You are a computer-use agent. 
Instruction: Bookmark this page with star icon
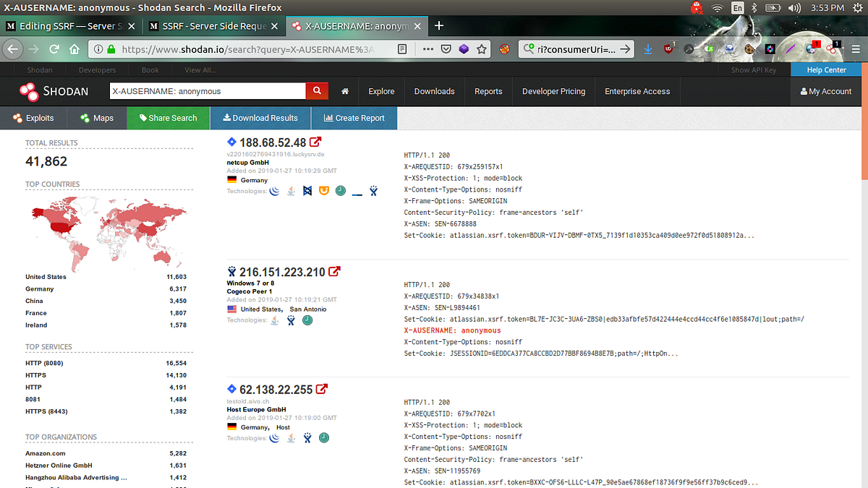point(481,49)
